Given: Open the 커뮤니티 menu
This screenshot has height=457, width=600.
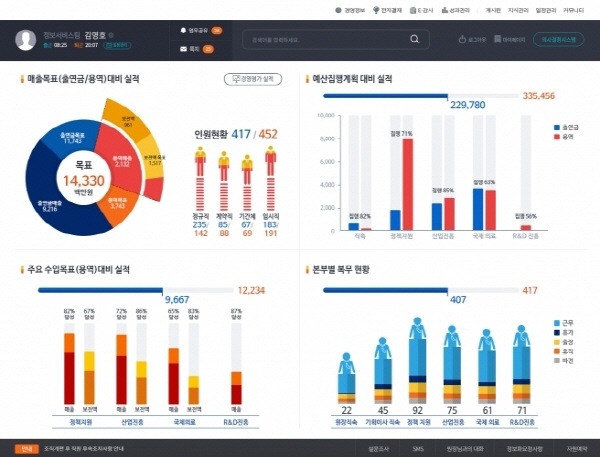Looking at the screenshot, I should (x=573, y=10).
